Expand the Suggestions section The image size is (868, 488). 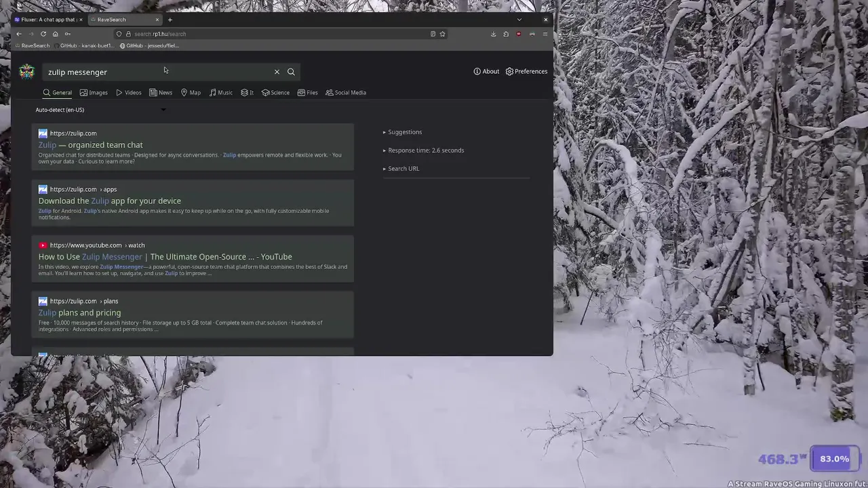(402, 132)
